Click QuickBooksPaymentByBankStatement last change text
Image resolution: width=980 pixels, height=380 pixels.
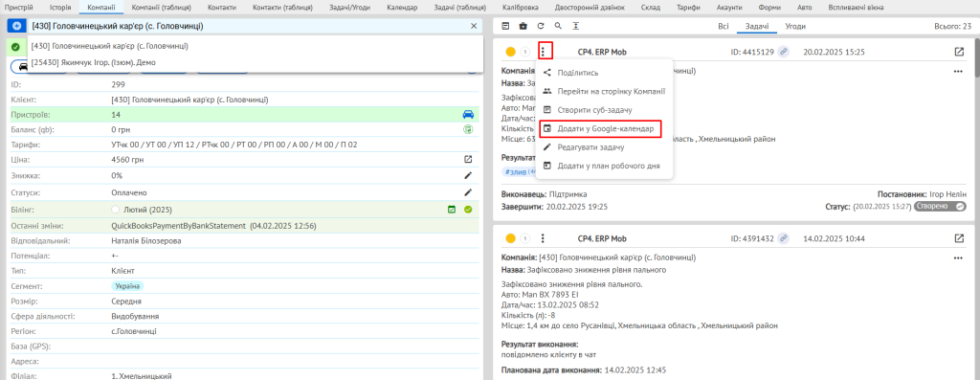pyautogui.click(x=178, y=225)
